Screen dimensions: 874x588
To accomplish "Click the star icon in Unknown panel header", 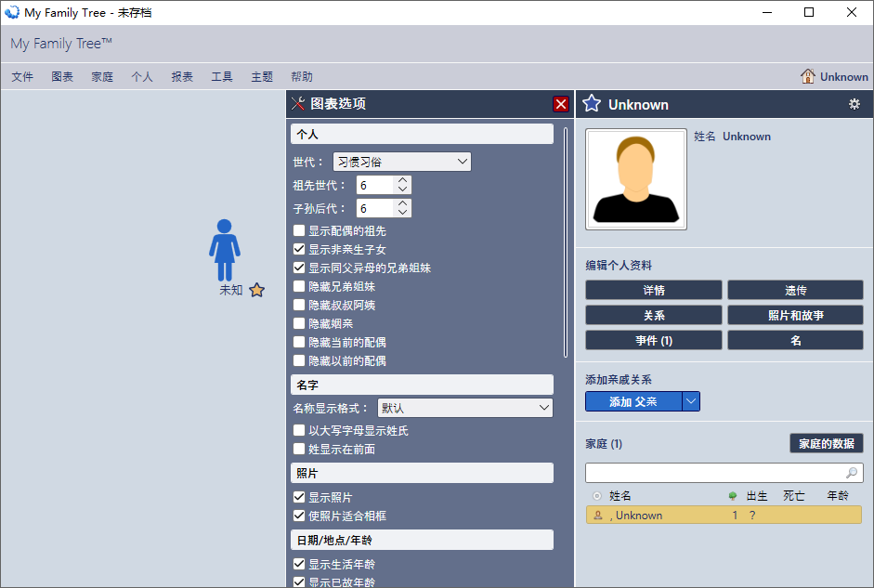I will pyautogui.click(x=592, y=104).
